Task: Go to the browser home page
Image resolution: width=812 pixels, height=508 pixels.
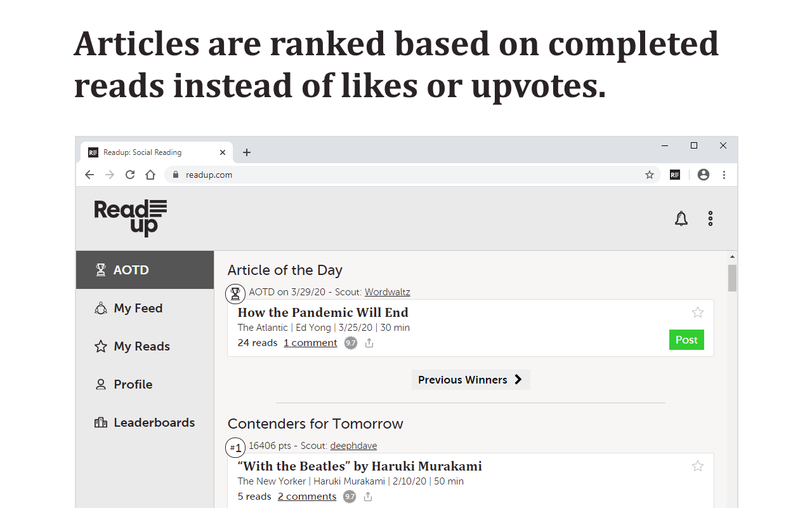Action: [150, 175]
